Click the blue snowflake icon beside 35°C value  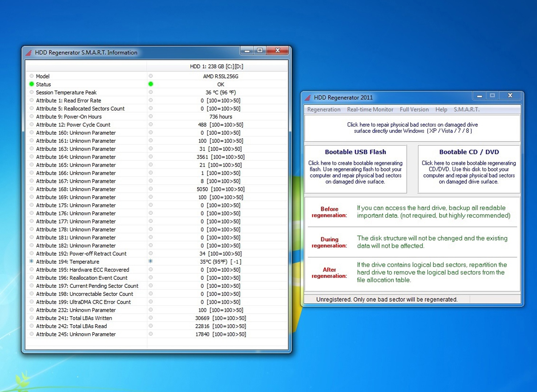click(150, 261)
